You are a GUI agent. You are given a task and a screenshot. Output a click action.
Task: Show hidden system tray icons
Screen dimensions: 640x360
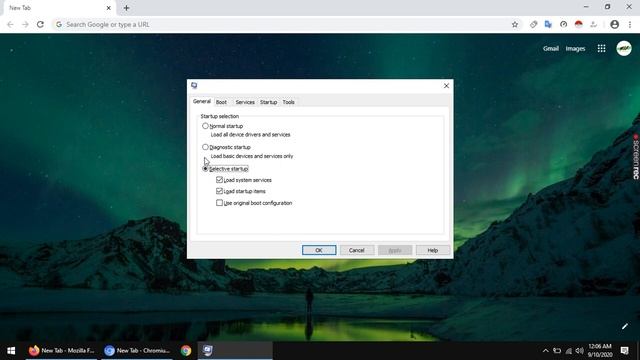click(x=545, y=351)
